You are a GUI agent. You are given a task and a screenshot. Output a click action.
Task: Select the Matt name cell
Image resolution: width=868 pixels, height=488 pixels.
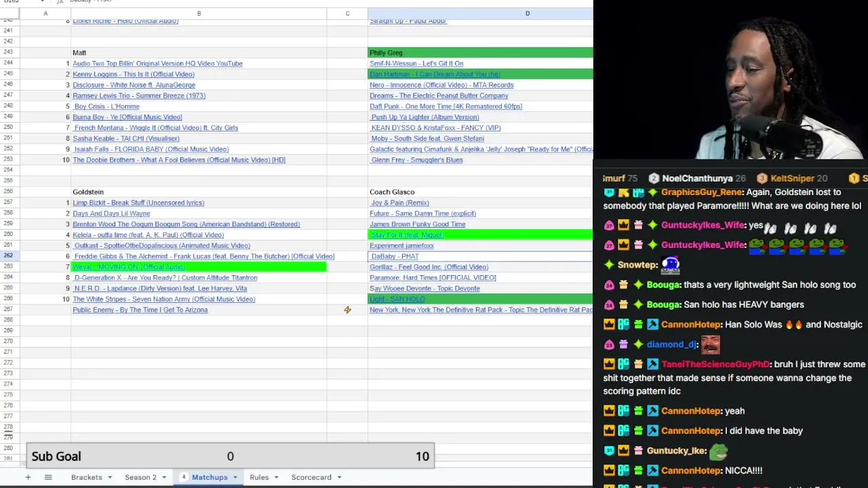[199, 53]
